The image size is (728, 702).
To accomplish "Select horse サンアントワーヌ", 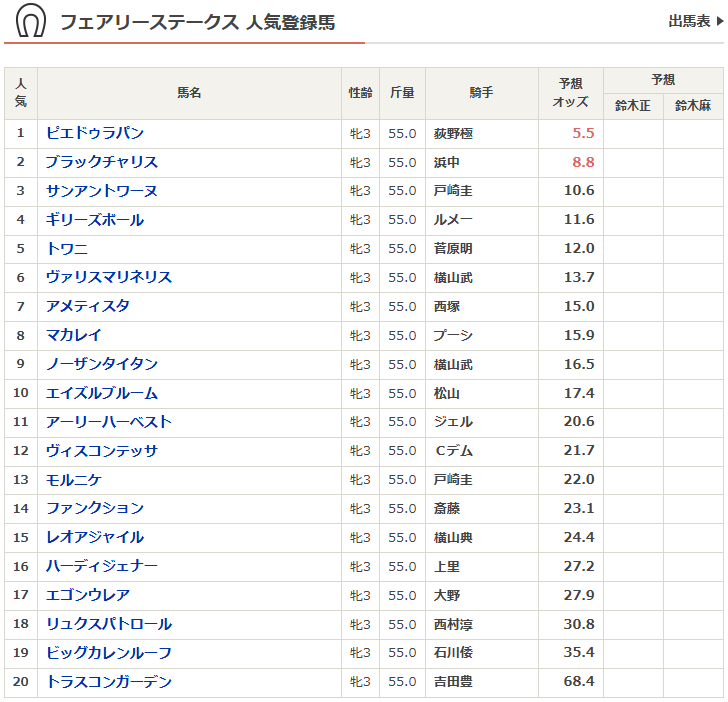I will 101,191.
